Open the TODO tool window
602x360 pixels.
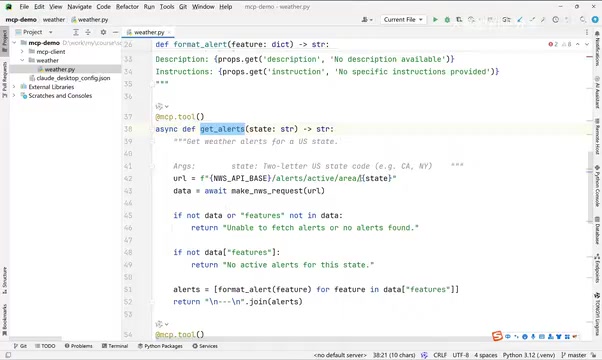[45, 346]
